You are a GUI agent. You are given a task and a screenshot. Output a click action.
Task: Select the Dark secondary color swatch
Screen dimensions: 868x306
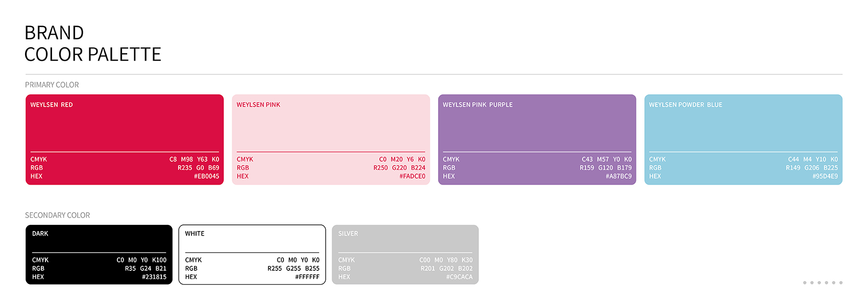coord(99,242)
